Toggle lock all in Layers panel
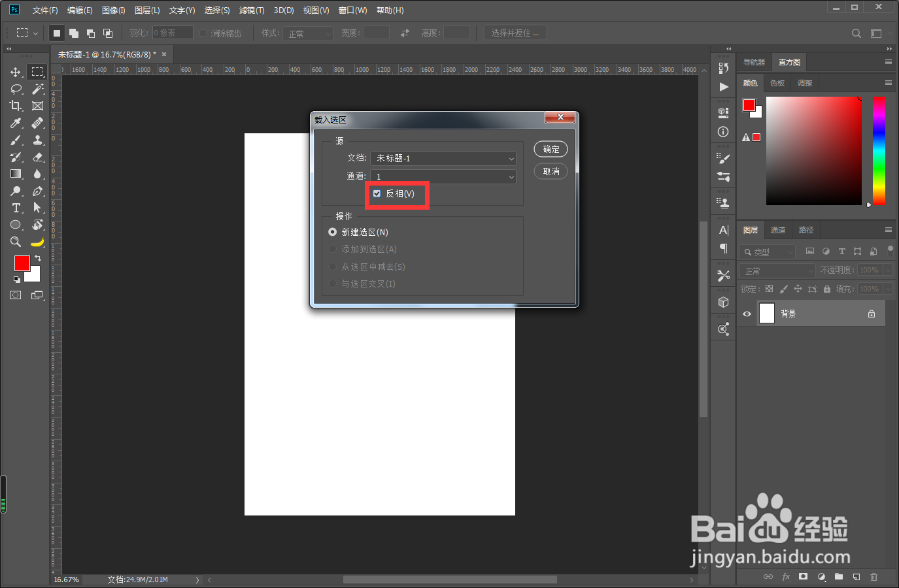Screen dimensions: 899x588 tap(827, 289)
